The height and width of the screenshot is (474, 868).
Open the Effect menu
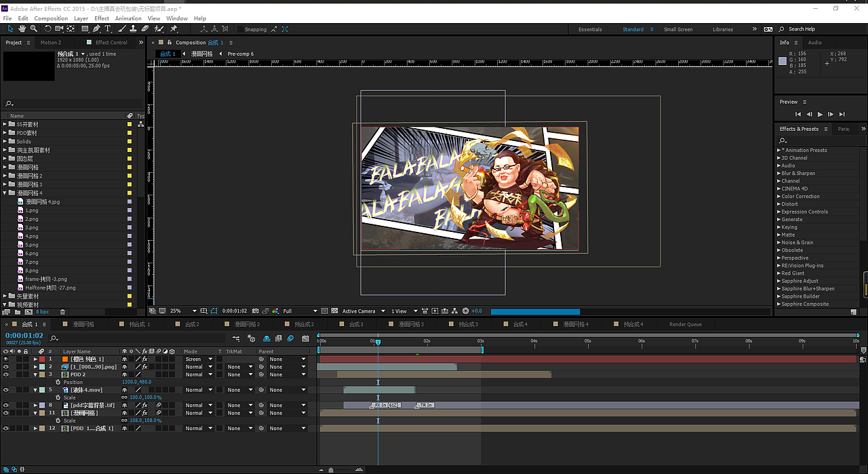pyautogui.click(x=102, y=18)
